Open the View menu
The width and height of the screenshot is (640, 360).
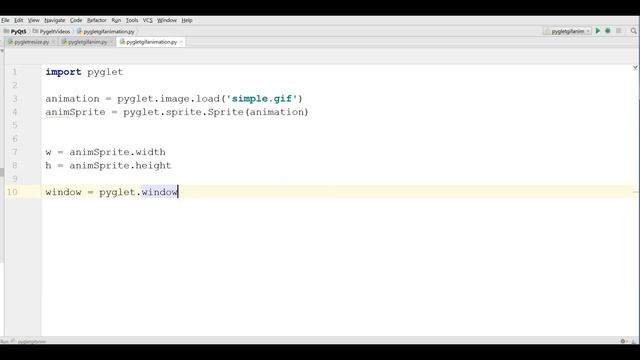click(33, 20)
